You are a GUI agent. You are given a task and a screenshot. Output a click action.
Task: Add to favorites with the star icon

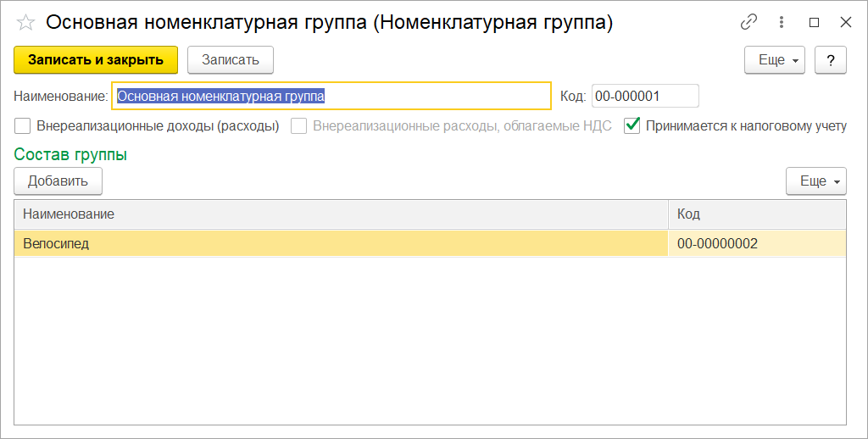point(25,23)
